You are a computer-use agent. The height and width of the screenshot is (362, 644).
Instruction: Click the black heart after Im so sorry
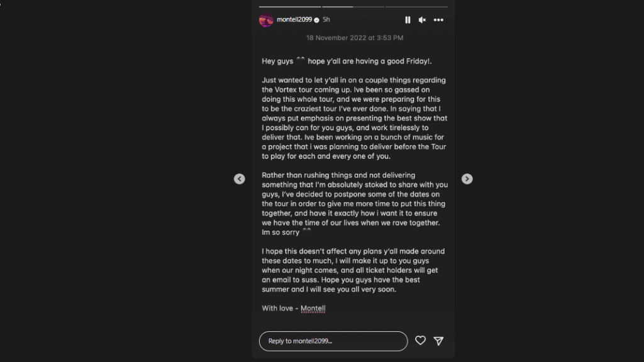pyautogui.click(x=307, y=232)
